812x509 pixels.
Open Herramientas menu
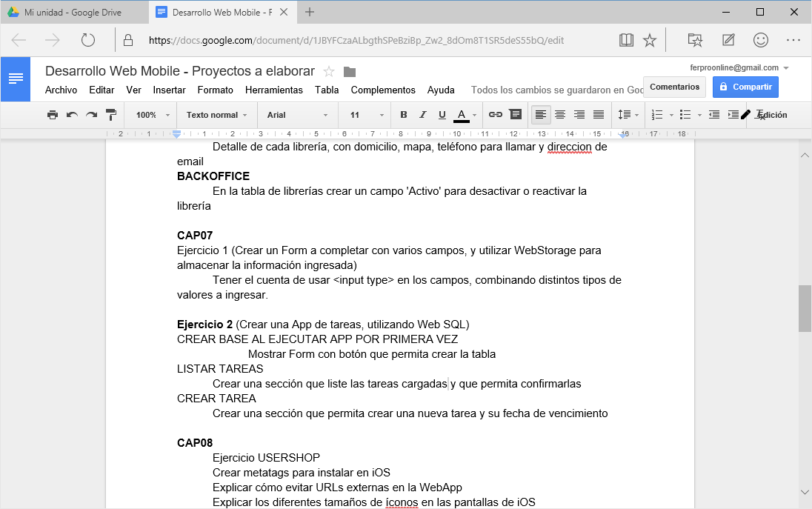[x=274, y=90]
